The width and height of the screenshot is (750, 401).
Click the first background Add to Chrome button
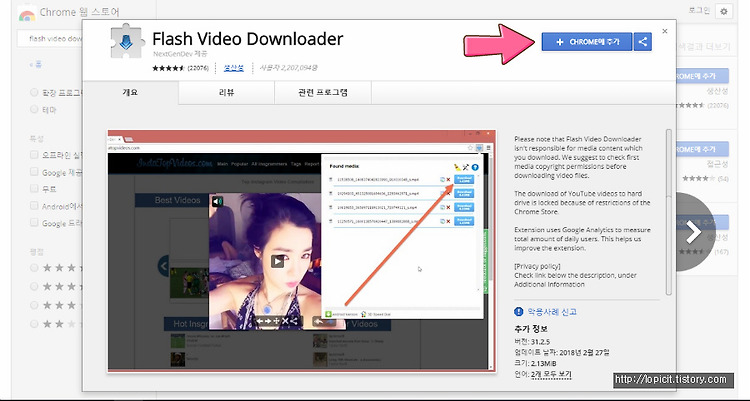[x=702, y=76]
